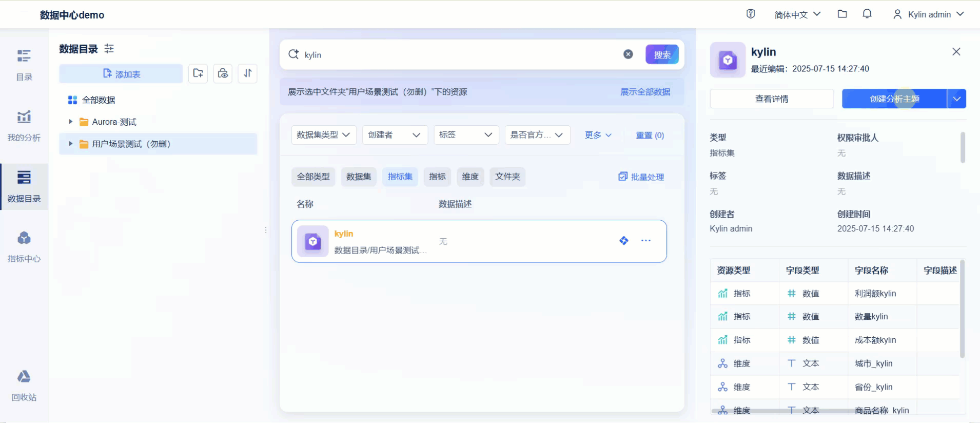The image size is (980, 423).
Task: Select the 指标集 tab
Action: [x=400, y=177]
